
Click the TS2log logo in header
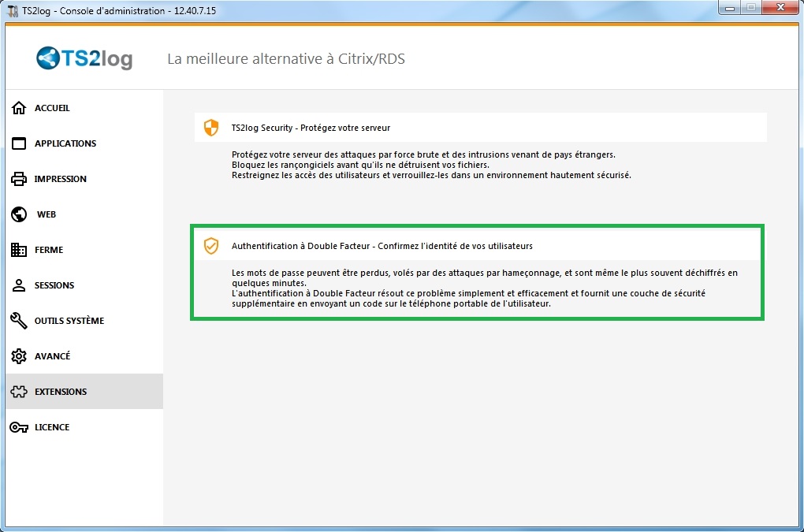[84, 58]
